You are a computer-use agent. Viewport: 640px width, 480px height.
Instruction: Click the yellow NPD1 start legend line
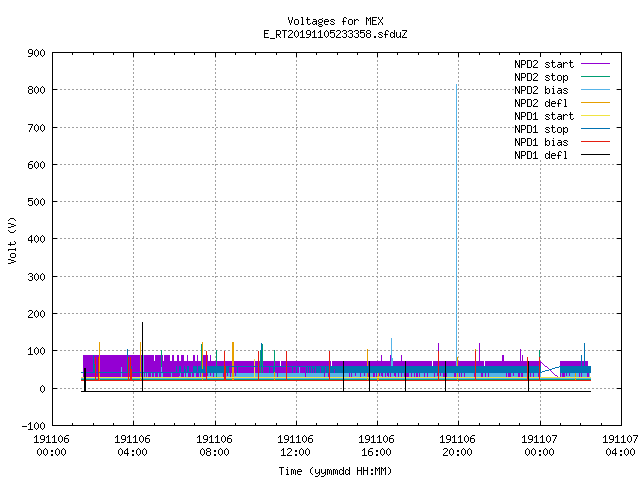pyautogui.click(x=595, y=116)
